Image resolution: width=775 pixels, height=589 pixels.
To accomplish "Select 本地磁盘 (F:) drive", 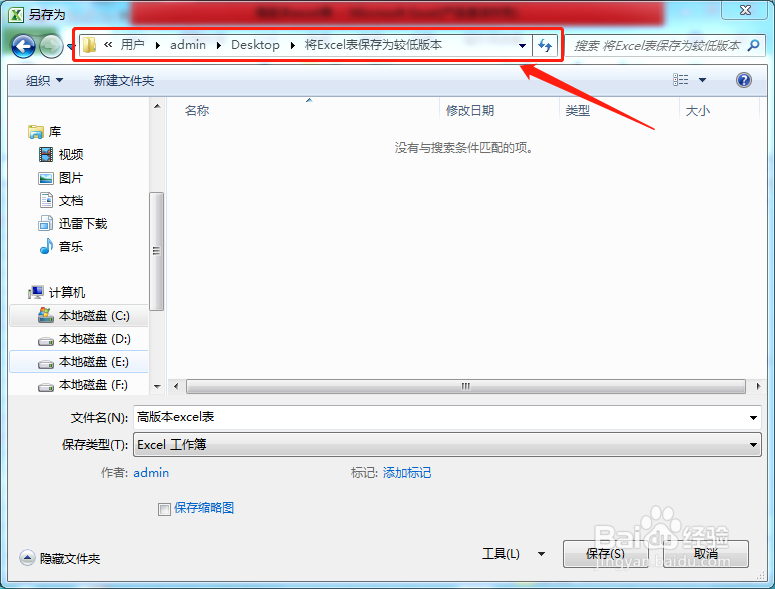I will click(79, 384).
